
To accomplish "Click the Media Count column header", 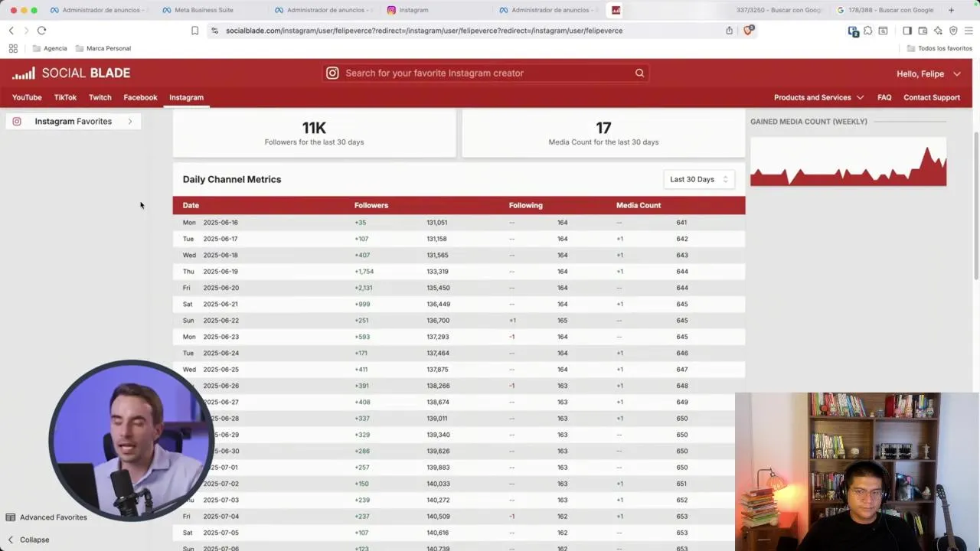I will coord(639,205).
